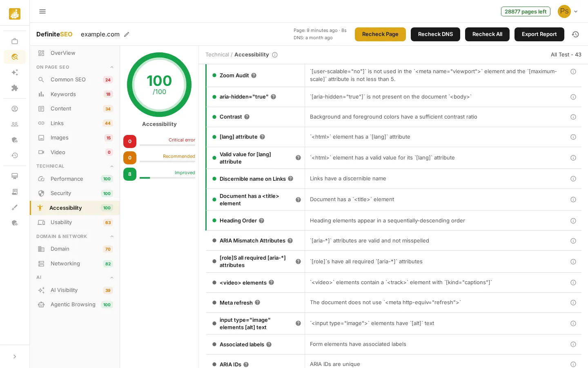Click the 28877 pages left badge
This screenshot has width=588, height=368.
(x=526, y=11)
